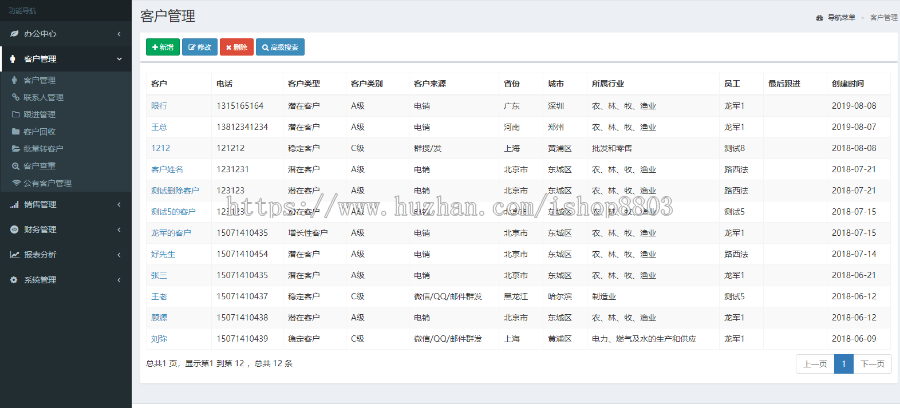900x408 pixels.
Task: Click the line-chart icon beside 报表分析
Action: pos(14,255)
